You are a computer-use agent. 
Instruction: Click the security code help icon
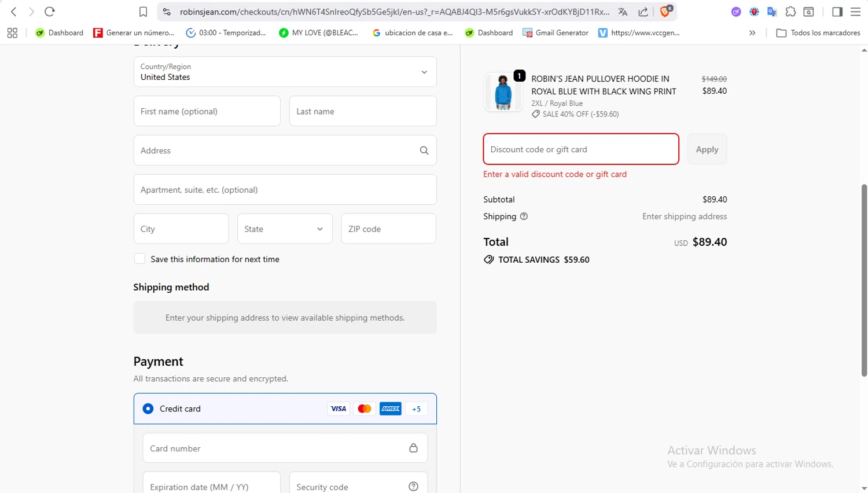coord(413,487)
